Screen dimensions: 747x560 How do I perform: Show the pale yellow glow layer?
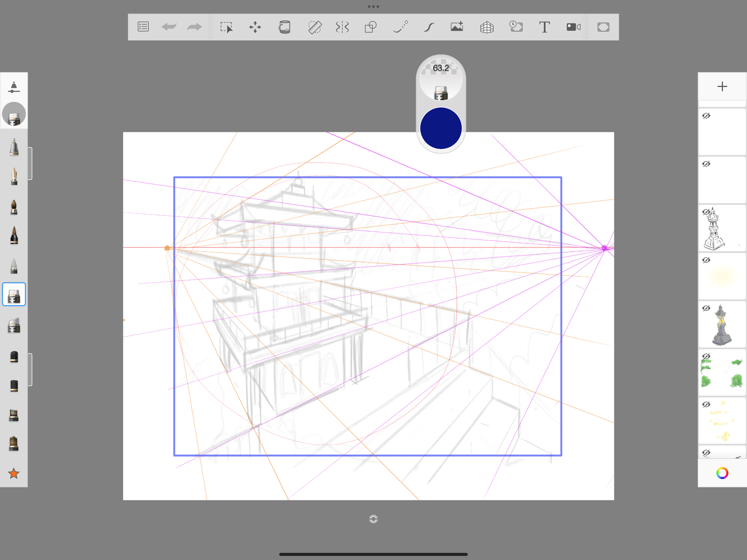[x=706, y=260]
